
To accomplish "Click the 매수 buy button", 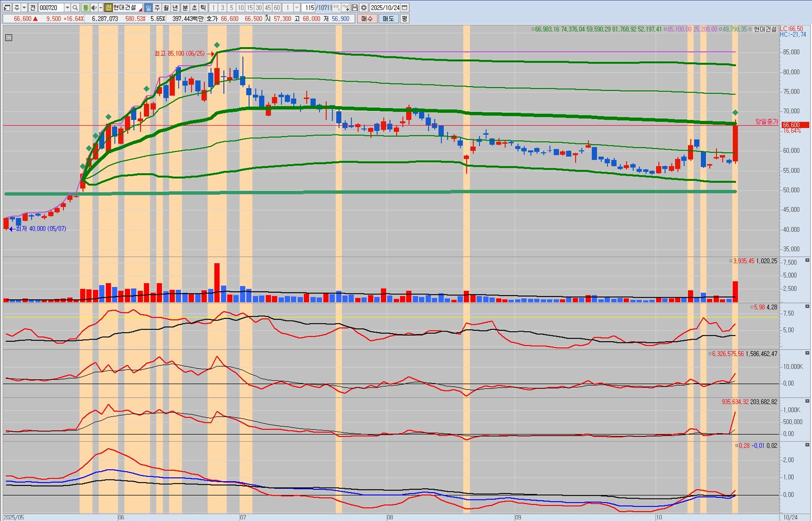I will [x=367, y=19].
